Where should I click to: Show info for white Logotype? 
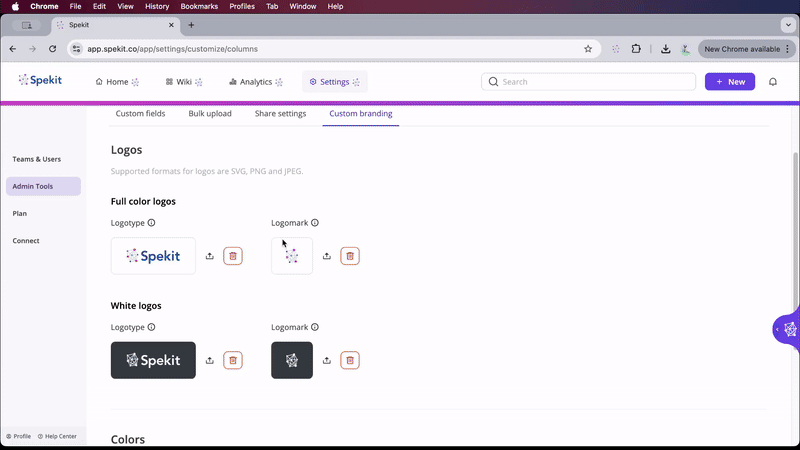152,327
